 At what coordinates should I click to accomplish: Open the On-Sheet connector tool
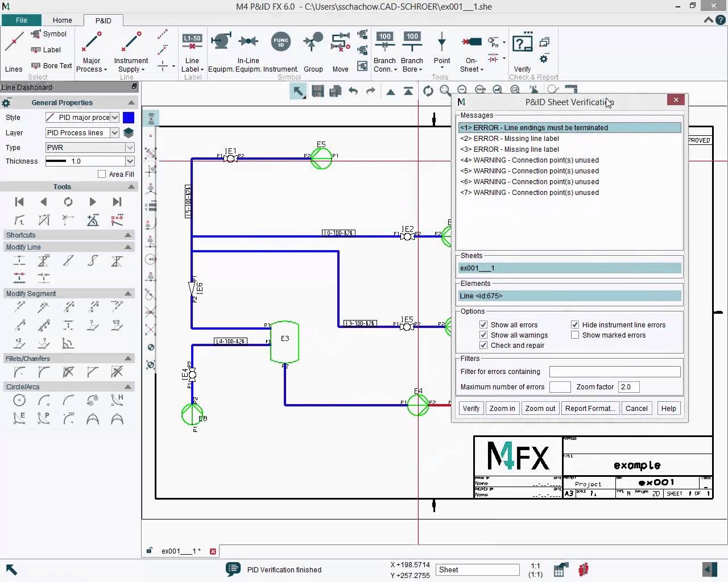point(471,52)
